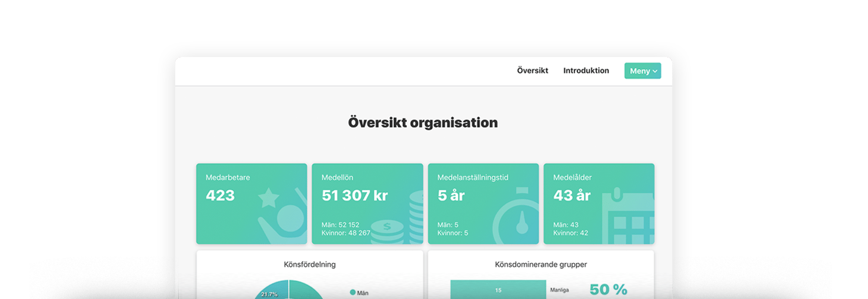Click the bar labeled 15 in Könsdominerande chart
This screenshot has width=868, height=299.
[498, 290]
